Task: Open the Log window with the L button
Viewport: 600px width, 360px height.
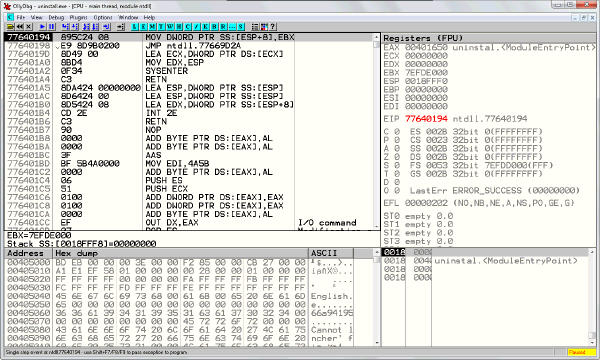Action: click(135, 27)
